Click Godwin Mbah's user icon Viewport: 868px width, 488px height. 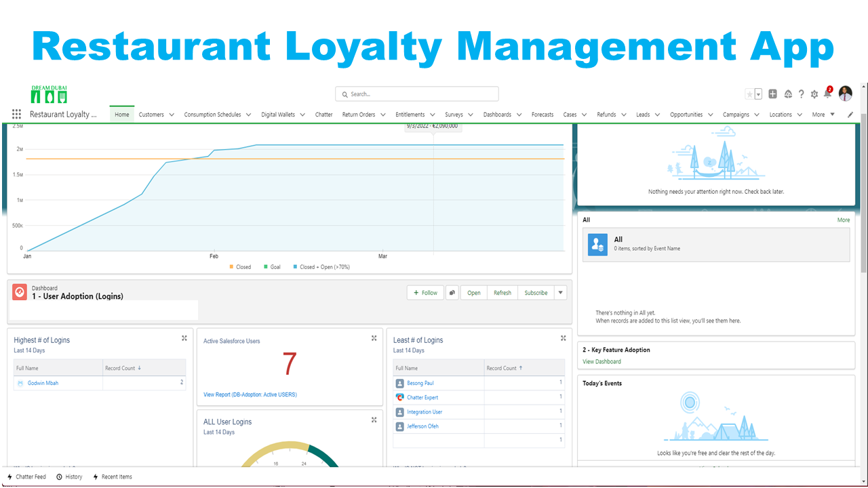click(x=20, y=383)
